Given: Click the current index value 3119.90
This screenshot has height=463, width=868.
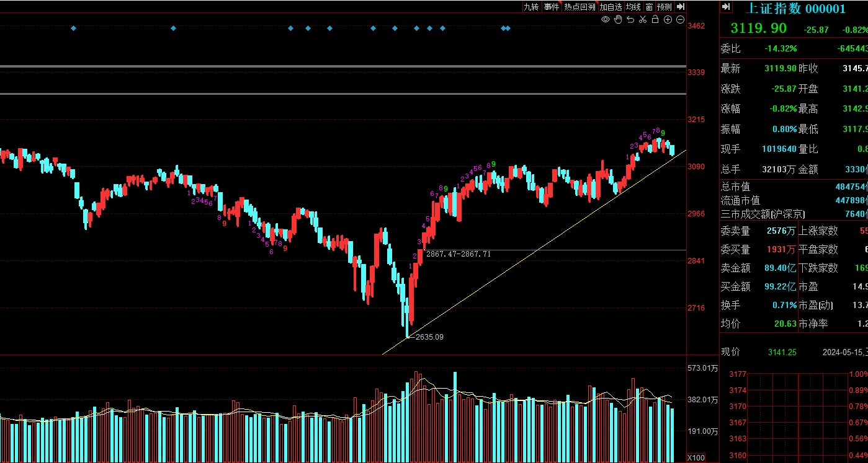Looking at the screenshot, I should coord(758,28).
